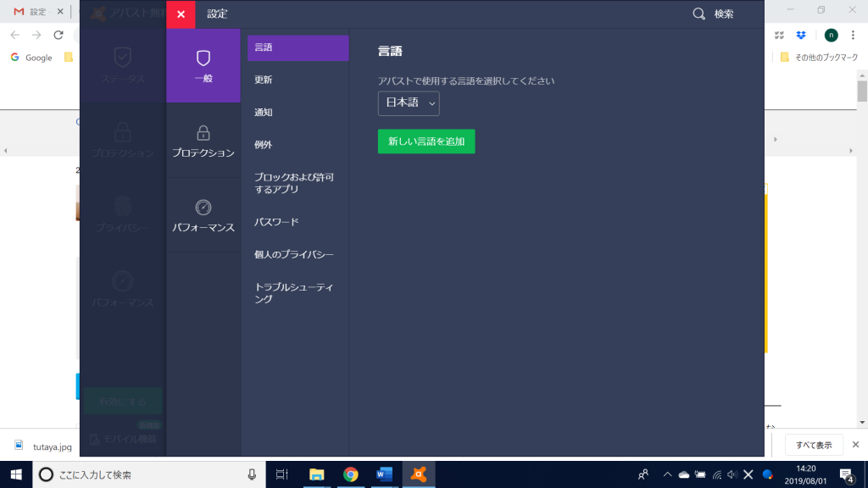Click Chrome back arrow button
Image resolution: width=868 pixels, height=488 pixels.
point(15,35)
